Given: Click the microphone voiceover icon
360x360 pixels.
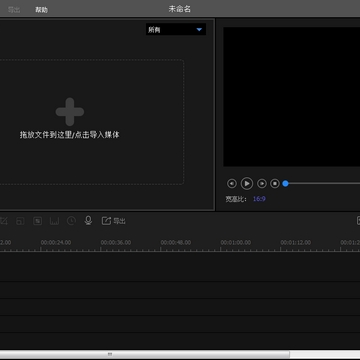Looking at the screenshot, I should tap(88, 220).
